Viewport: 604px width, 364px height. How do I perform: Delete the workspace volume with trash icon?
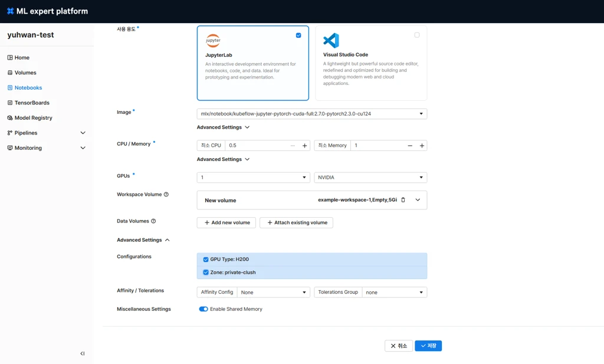click(x=403, y=200)
